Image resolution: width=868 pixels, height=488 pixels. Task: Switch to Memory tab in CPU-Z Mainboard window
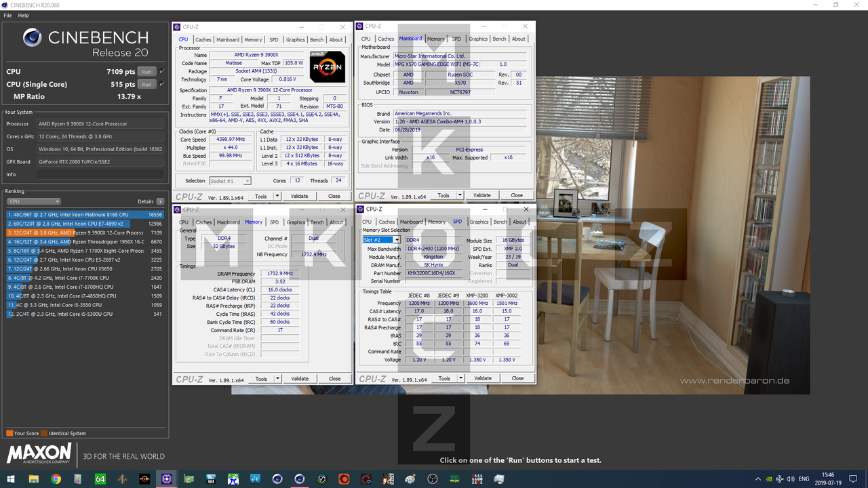pos(436,39)
